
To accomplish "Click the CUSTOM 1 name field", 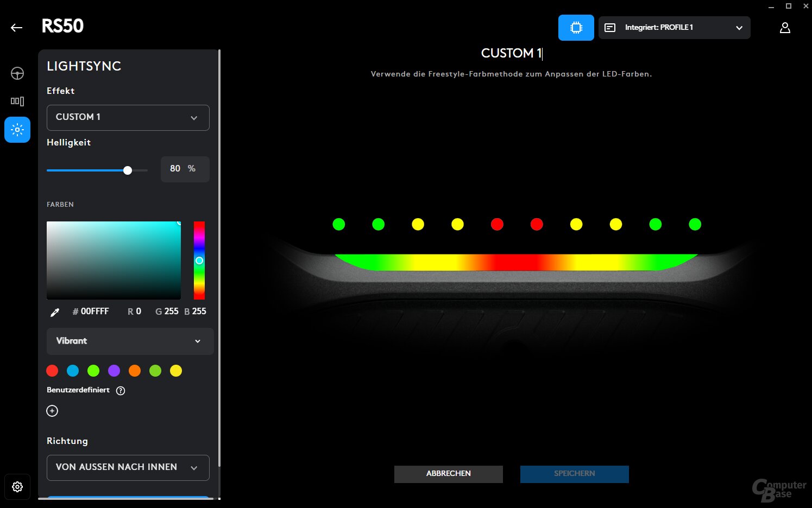I will coord(511,53).
